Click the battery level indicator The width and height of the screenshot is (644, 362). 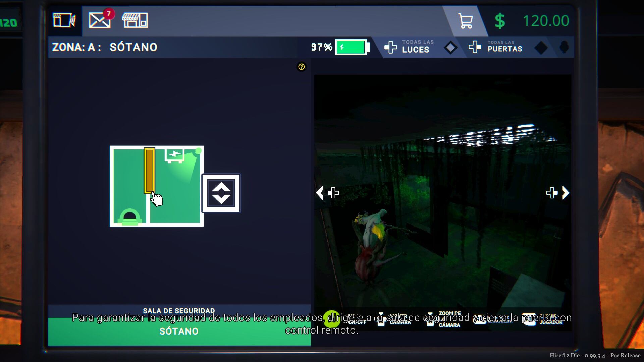[352, 47]
